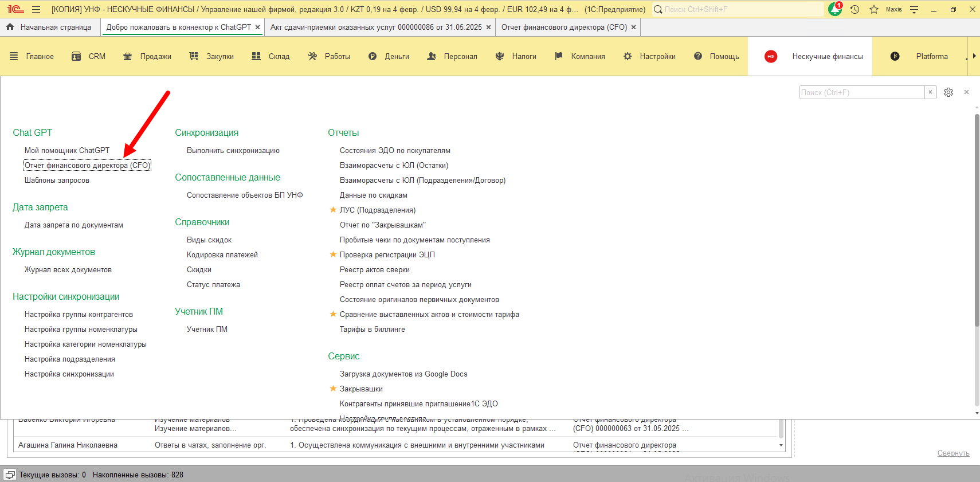Click the Platforma section icon
Image resolution: width=980 pixels, height=482 pixels.
[x=895, y=56]
